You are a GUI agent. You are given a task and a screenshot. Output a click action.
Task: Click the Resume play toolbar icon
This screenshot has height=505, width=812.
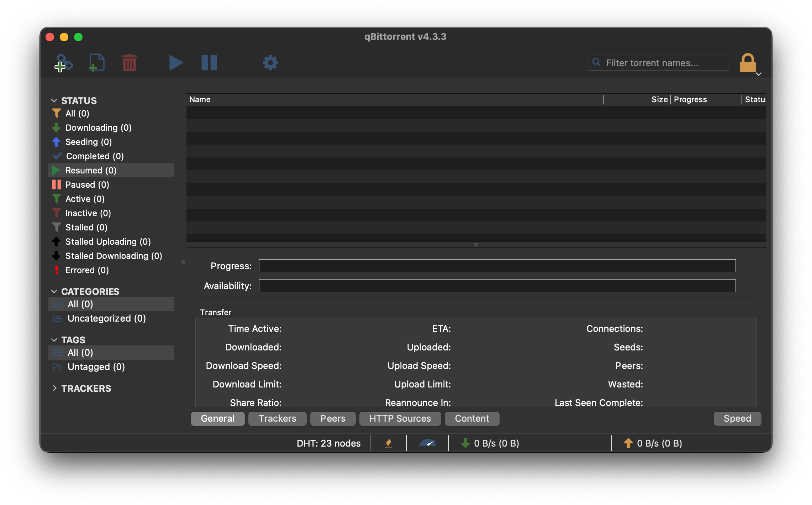point(176,63)
